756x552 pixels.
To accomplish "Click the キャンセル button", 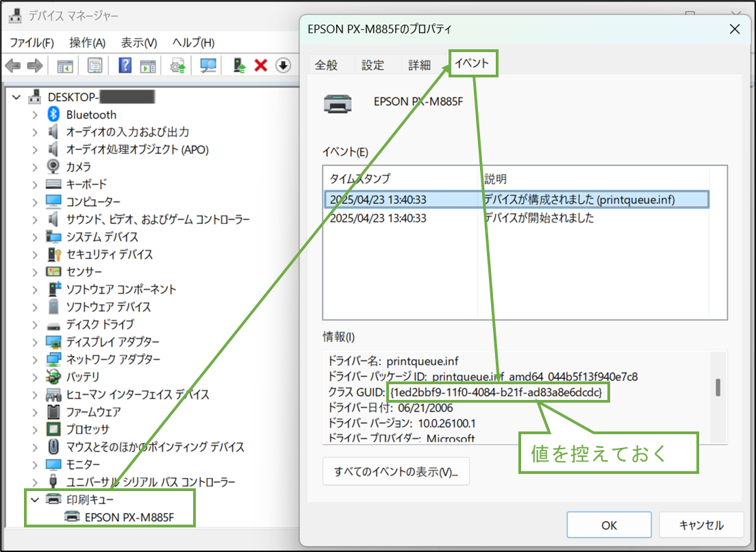I will (701, 525).
